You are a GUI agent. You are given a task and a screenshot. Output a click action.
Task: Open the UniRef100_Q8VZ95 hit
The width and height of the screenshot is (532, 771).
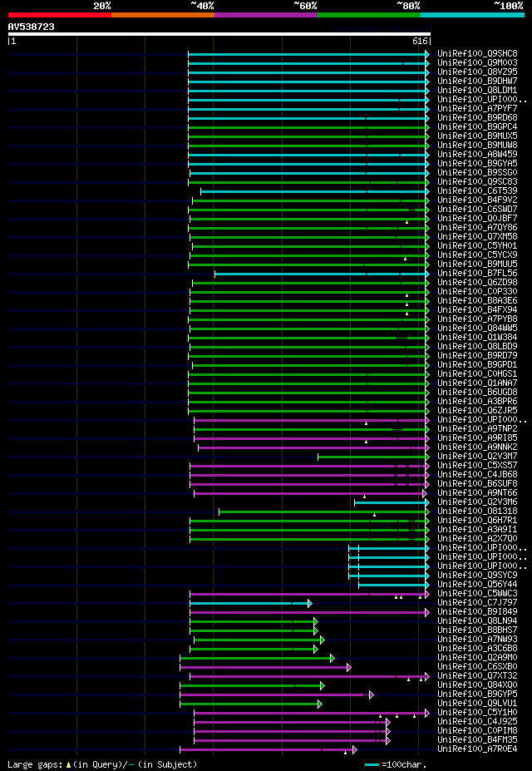pos(477,72)
